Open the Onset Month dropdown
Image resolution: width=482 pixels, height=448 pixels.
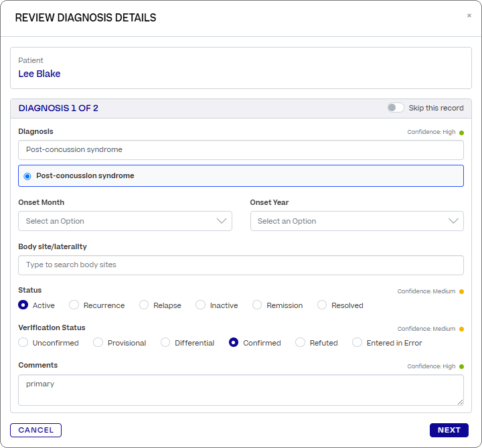(x=125, y=221)
